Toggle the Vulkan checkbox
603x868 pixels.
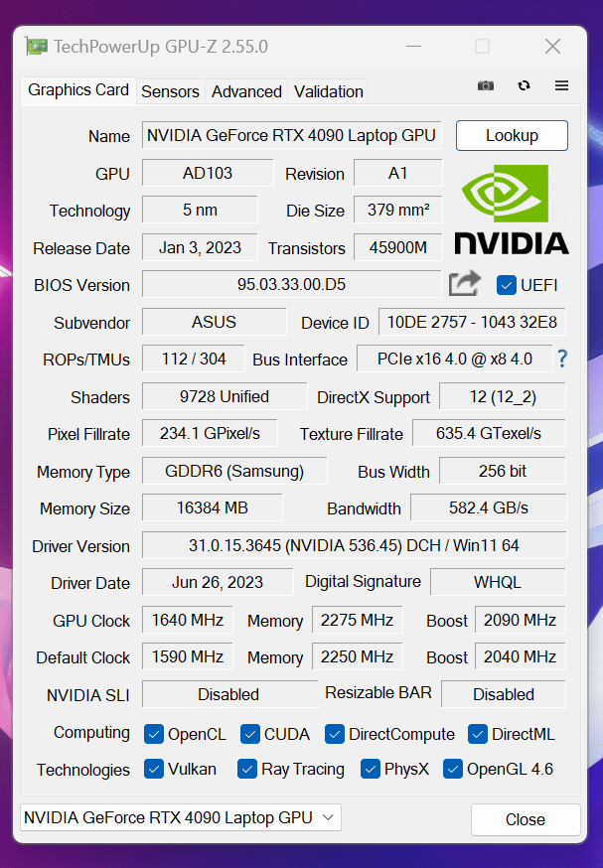(154, 770)
